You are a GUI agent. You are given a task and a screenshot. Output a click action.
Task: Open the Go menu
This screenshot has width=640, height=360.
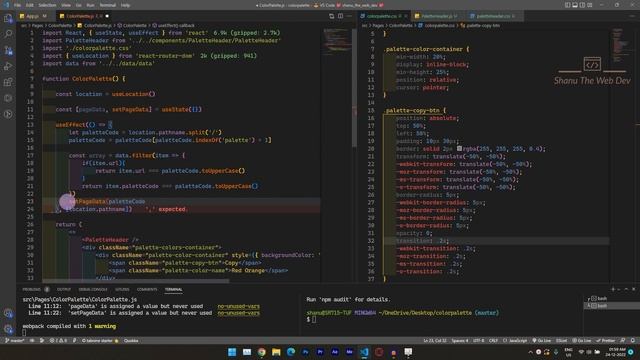pos(78,5)
